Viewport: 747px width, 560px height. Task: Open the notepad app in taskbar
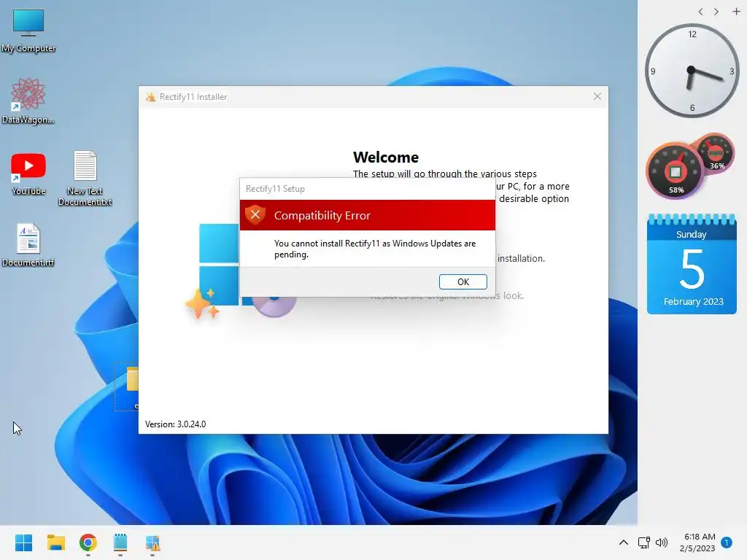[120, 542]
